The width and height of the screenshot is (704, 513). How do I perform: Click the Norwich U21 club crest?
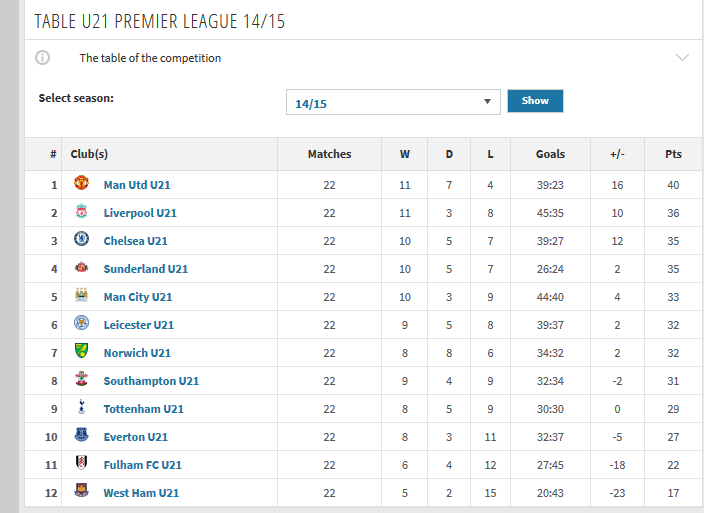click(x=81, y=351)
